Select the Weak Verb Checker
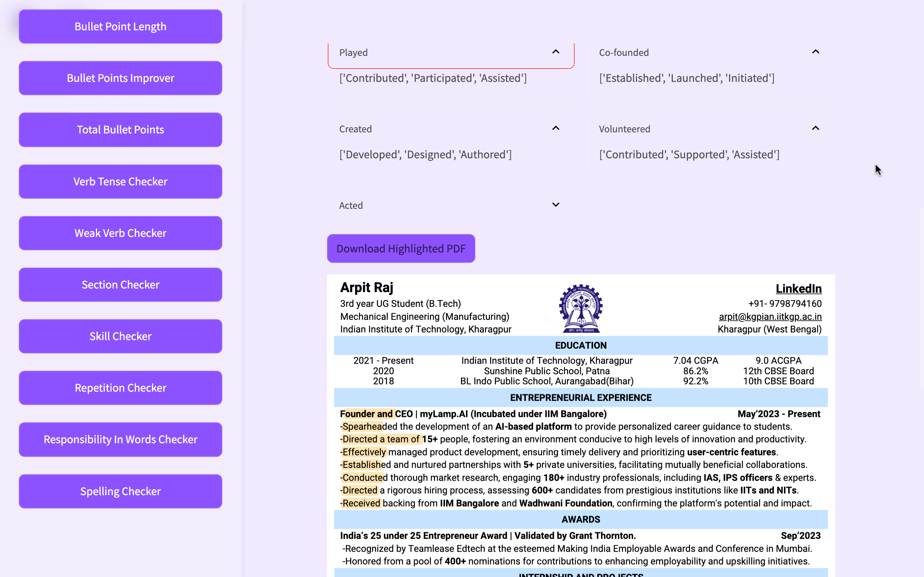 point(120,233)
